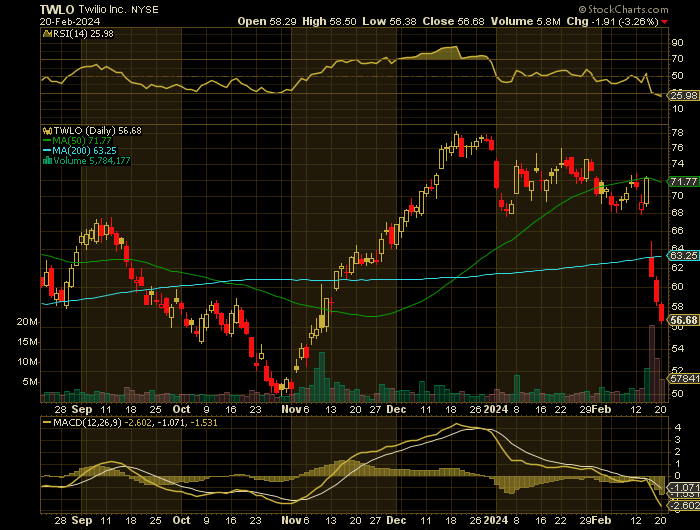
Task: Click the 25.98 value tag on RSI axis
Action: [x=683, y=96]
